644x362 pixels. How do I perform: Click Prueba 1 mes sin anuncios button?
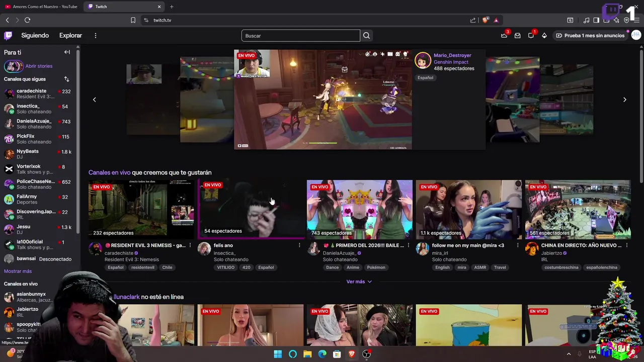point(590,36)
